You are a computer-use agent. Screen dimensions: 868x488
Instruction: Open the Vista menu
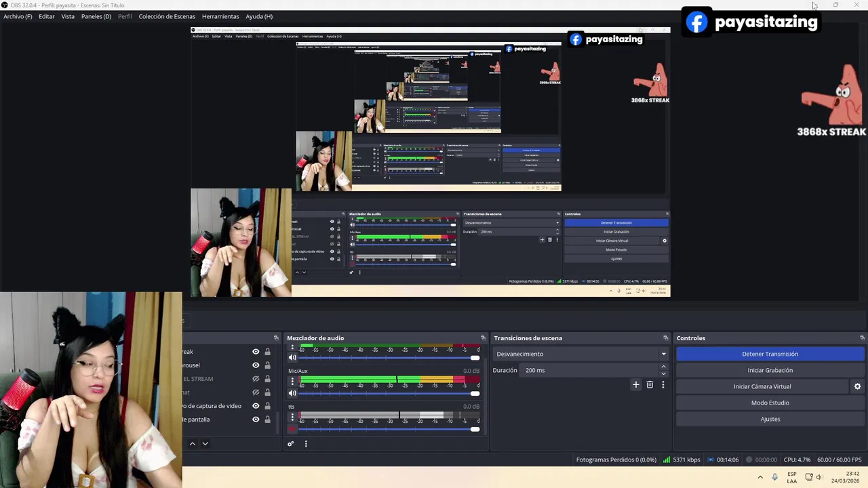(x=68, y=16)
